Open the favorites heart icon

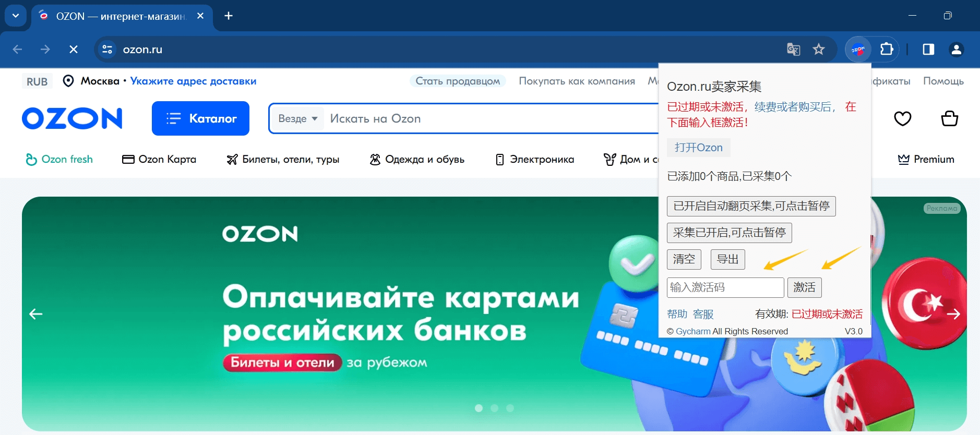[x=903, y=119]
